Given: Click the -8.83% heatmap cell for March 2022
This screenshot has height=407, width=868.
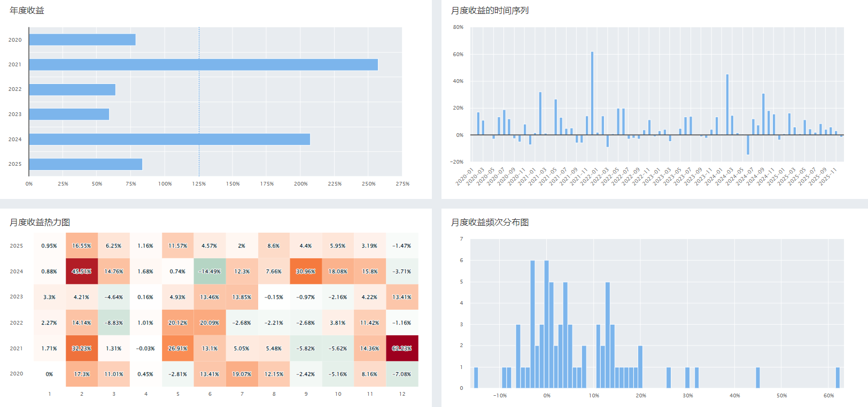Looking at the screenshot, I should 113,322.
